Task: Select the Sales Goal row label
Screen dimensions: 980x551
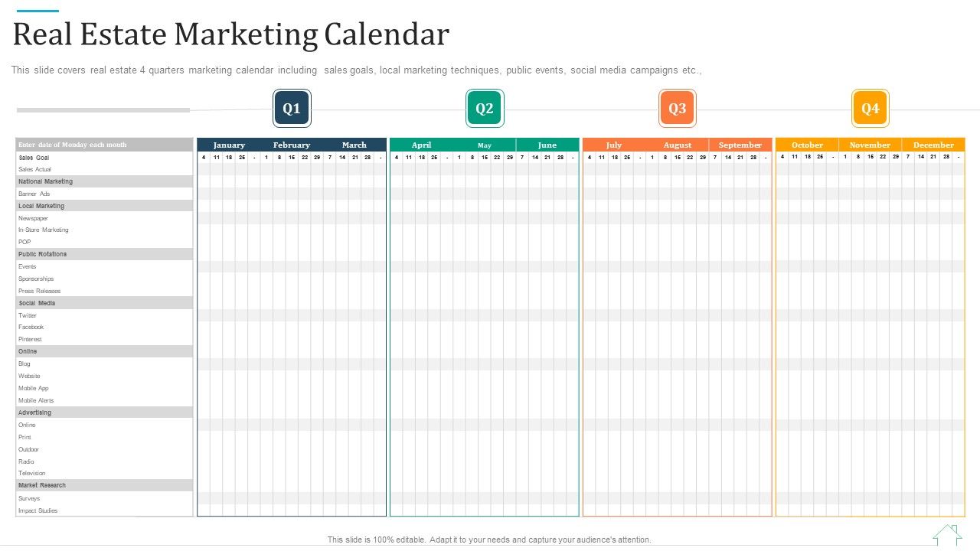Action: pyautogui.click(x=34, y=158)
